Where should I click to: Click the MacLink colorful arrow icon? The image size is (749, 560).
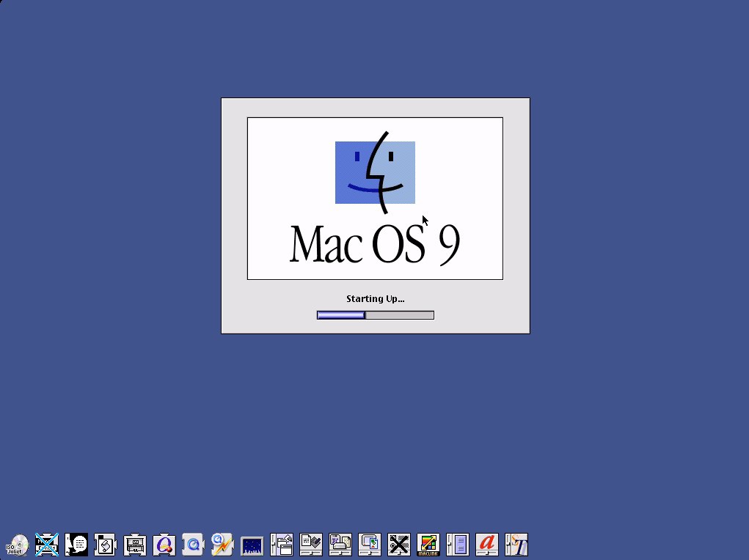[x=428, y=545]
